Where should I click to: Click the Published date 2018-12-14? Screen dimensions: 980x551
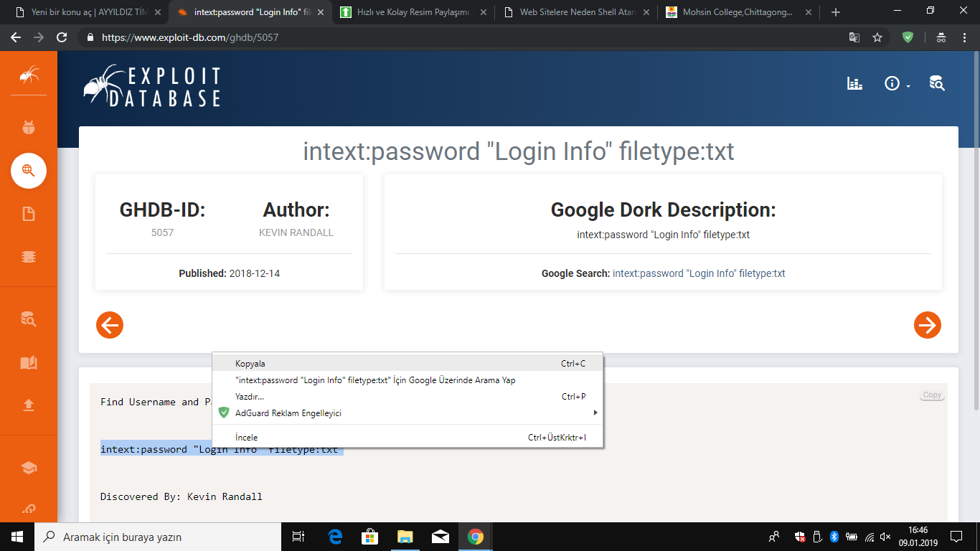point(254,273)
